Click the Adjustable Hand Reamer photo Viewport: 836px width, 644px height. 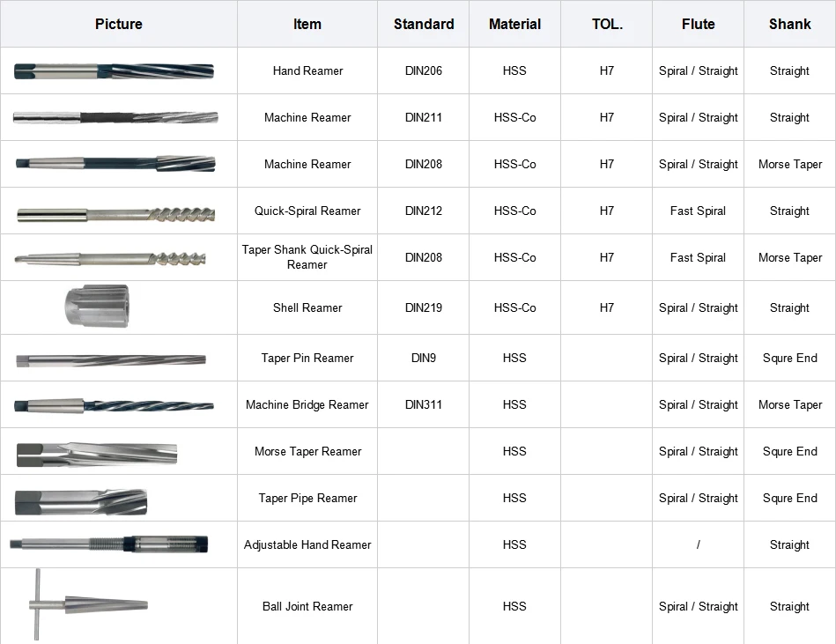[108, 544]
